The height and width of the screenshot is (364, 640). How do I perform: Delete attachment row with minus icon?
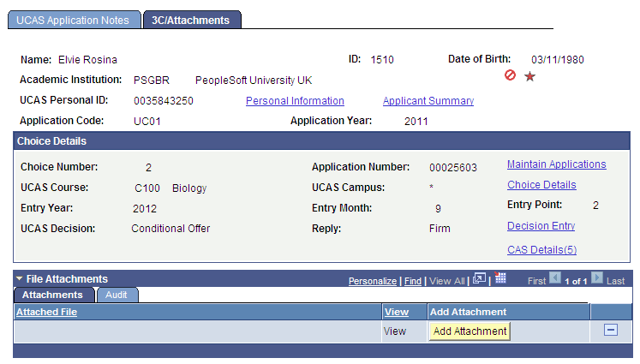tap(611, 330)
